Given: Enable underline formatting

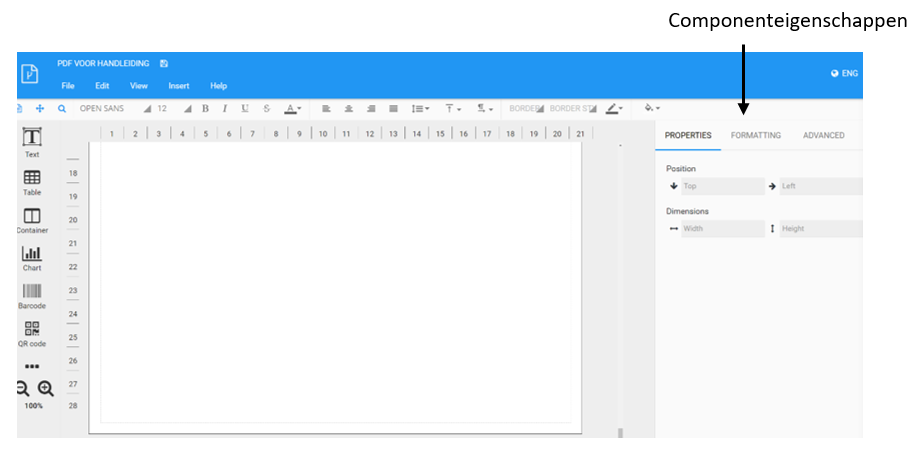Looking at the screenshot, I should coord(245,108).
